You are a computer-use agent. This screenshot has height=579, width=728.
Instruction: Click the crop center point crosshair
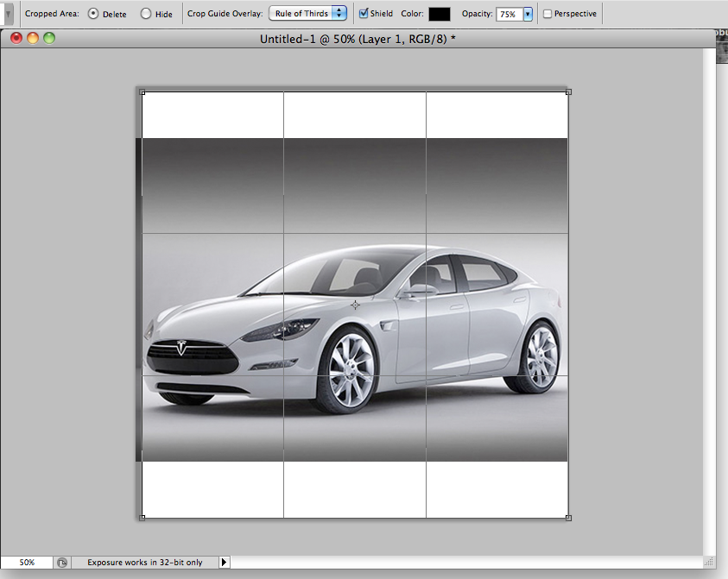tap(355, 305)
